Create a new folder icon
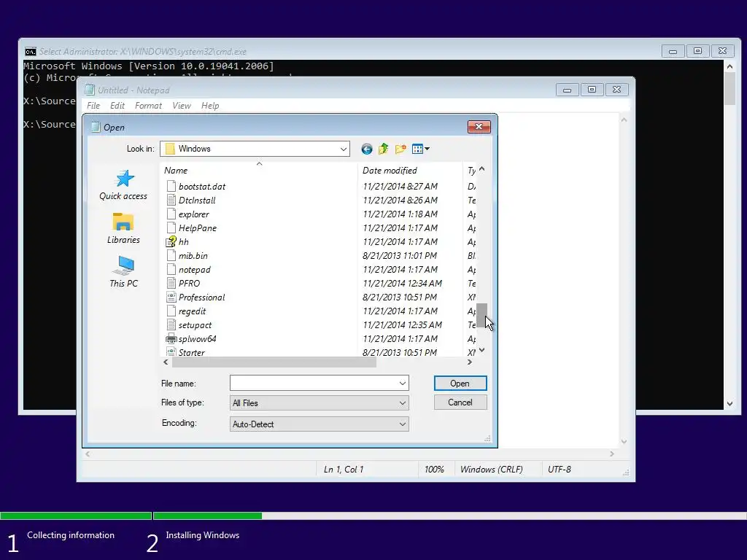The width and height of the screenshot is (747, 560). tap(400, 149)
